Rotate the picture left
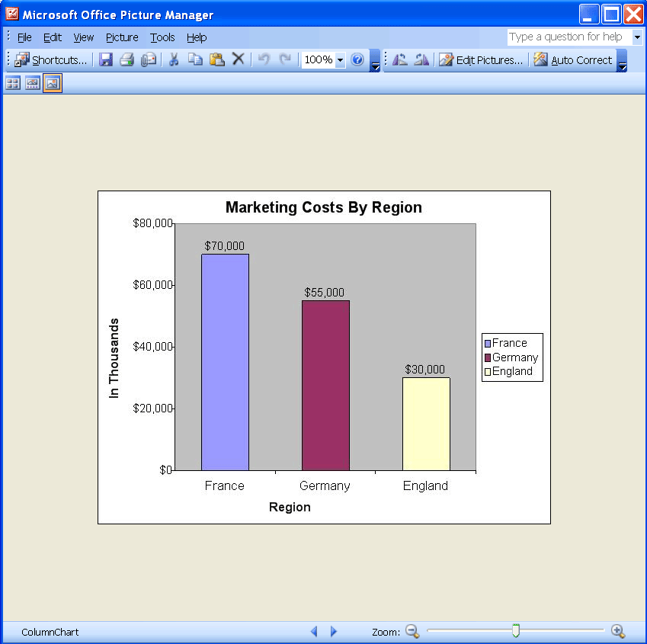 (x=400, y=59)
